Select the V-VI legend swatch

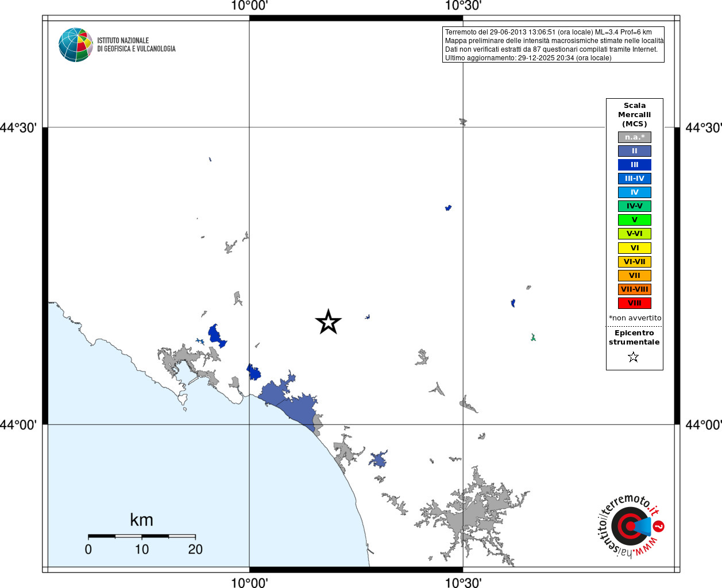pyautogui.click(x=635, y=234)
